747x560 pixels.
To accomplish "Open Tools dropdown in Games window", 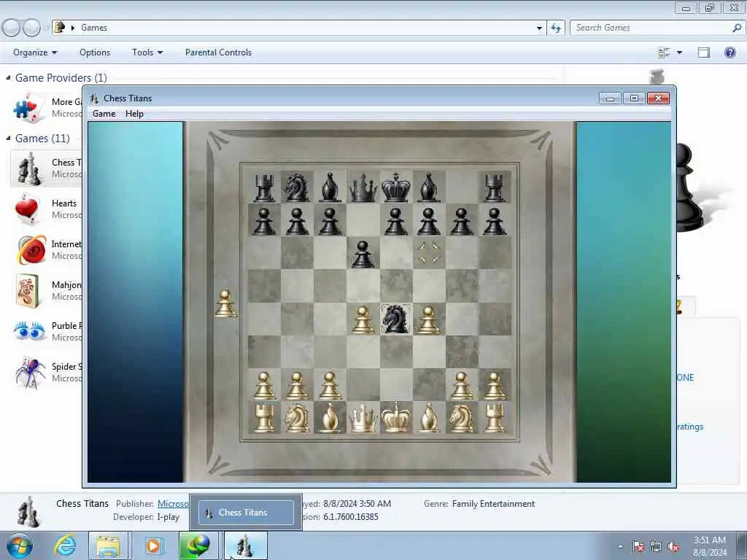I will coord(147,52).
